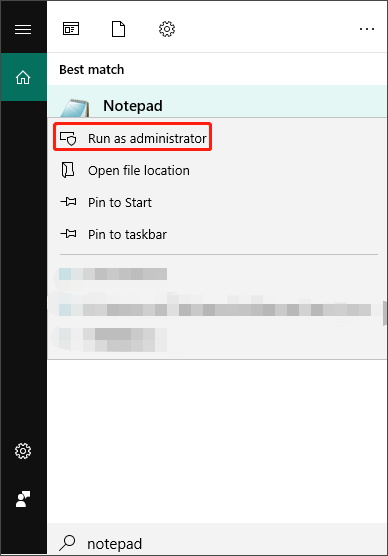Open more filters ellipsis menu
Image resolution: width=388 pixels, height=556 pixels.
pyautogui.click(x=367, y=29)
